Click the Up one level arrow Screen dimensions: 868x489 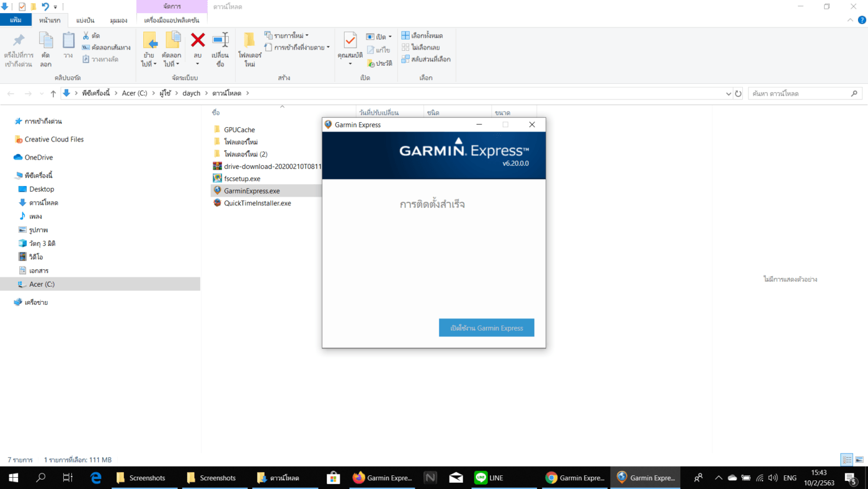pyautogui.click(x=53, y=94)
